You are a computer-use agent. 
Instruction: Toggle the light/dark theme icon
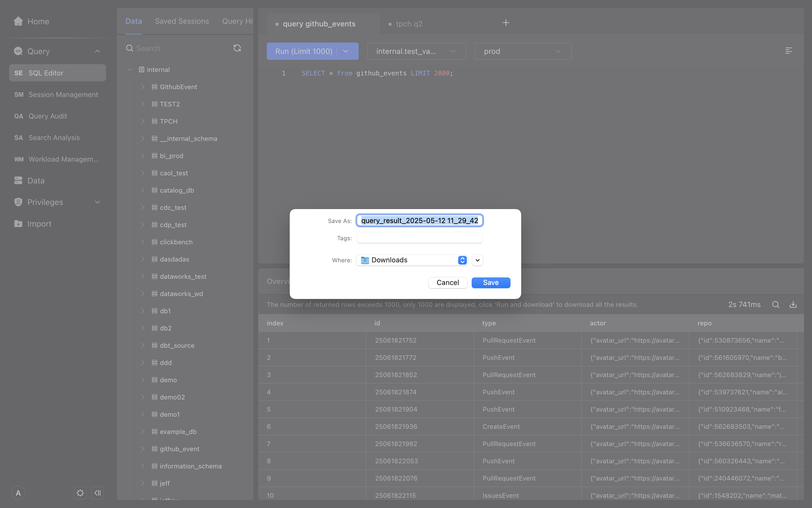80,493
